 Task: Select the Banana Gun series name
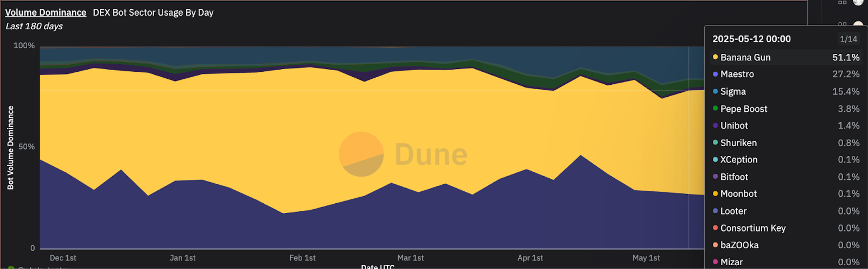point(745,57)
